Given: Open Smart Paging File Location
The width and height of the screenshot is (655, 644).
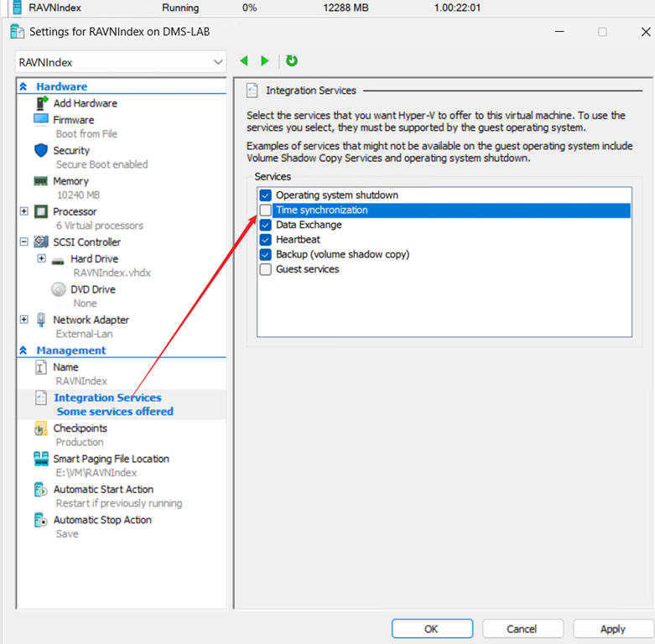Looking at the screenshot, I should (x=111, y=459).
